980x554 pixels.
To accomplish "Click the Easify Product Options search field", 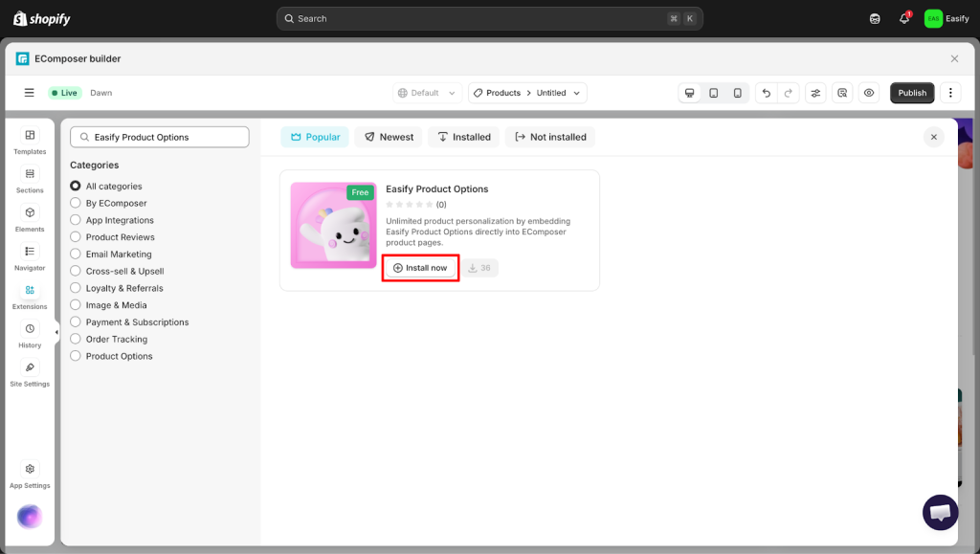I will [160, 137].
